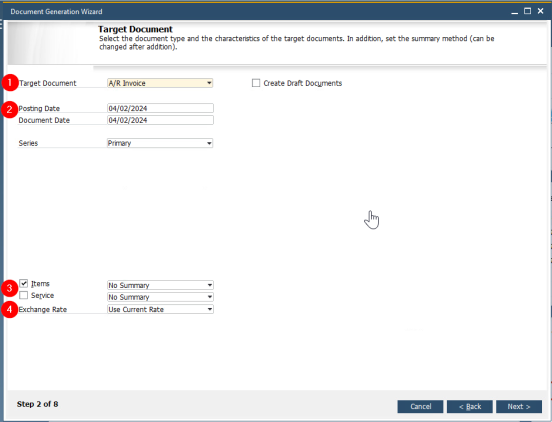Click the Target Document label

point(48,83)
